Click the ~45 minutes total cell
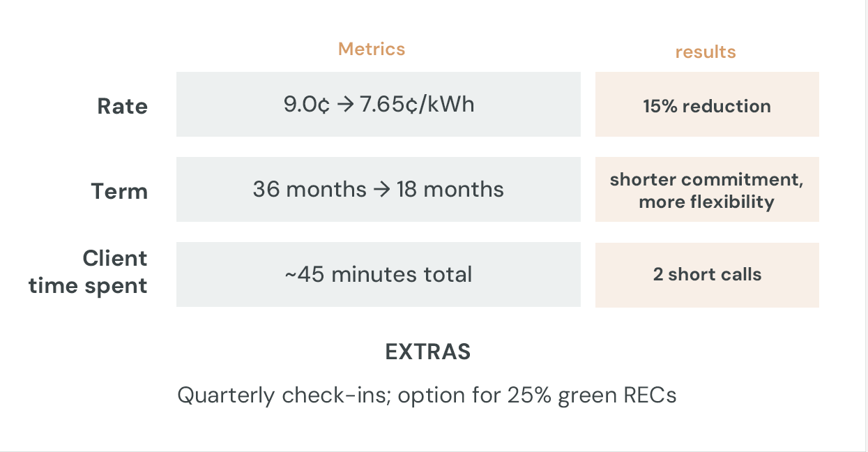The width and height of the screenshot is (868, 452). [378, 274]
